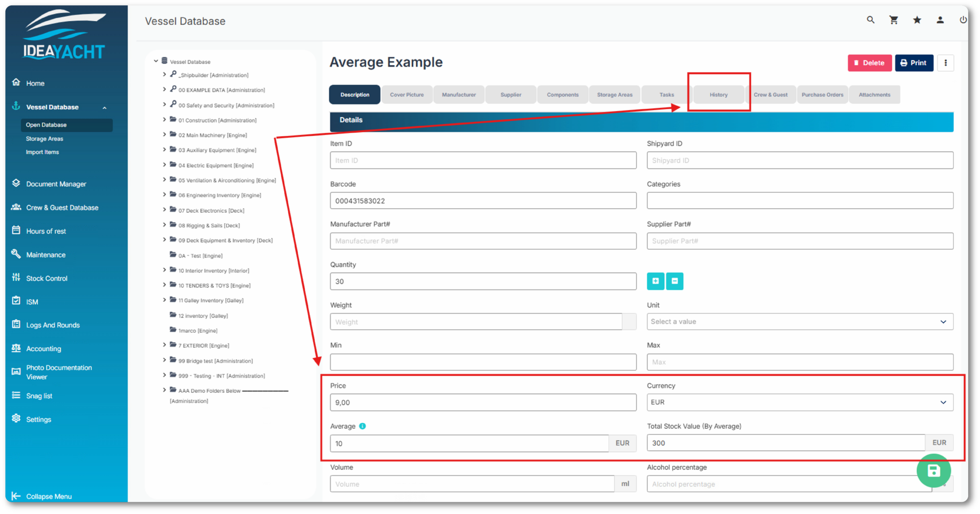The width and height of the screenshot is (980, 514).
Task: Click the favorites star icon
Action: [x=917, y=20]
